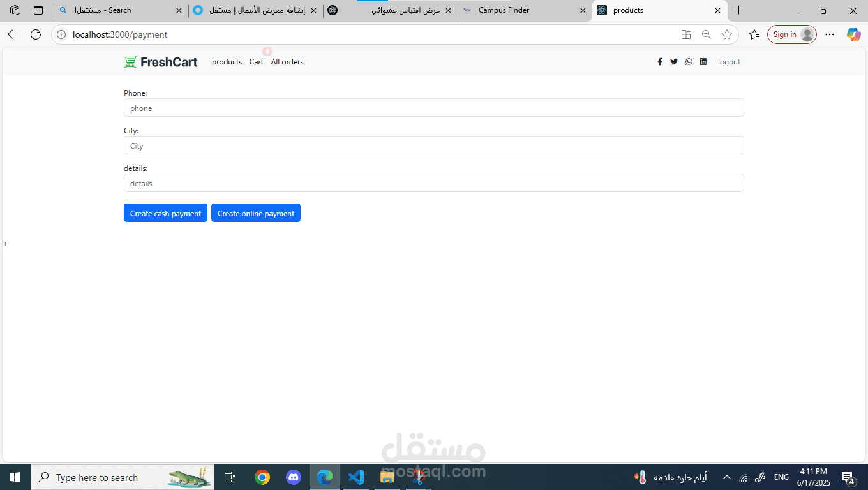The height and width of the screenshot is (490, 868).
Task: Open Discord from the taskbar
Action: click(294, 477)
